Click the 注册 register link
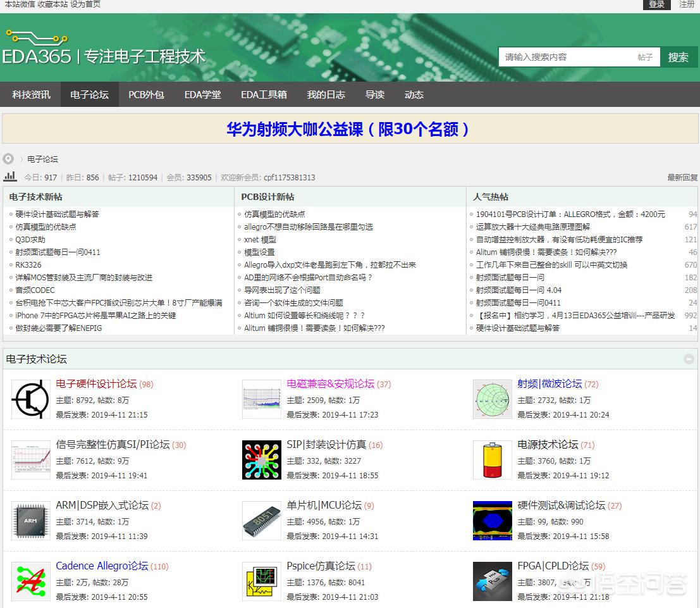Viewport: 700px width, 608px height. (687, 4)
